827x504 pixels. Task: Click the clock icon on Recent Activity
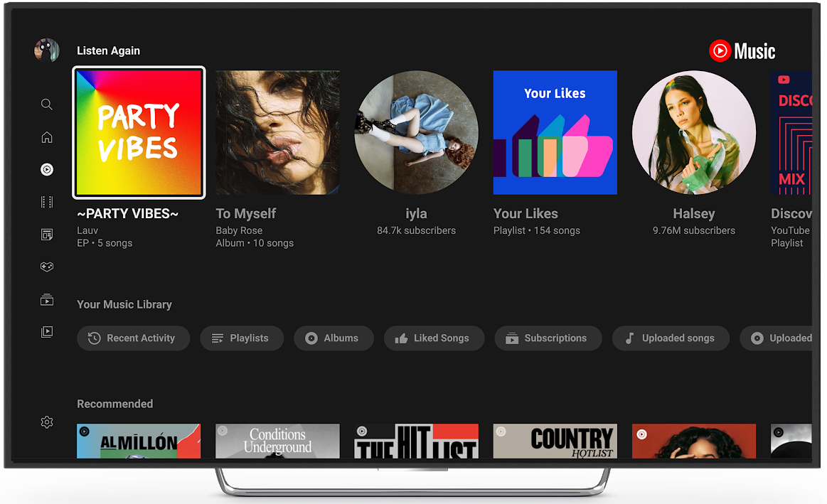coord(94,338)
